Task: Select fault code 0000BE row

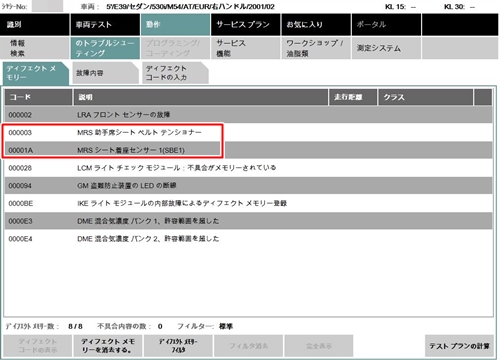Action: tap(248, 203)
